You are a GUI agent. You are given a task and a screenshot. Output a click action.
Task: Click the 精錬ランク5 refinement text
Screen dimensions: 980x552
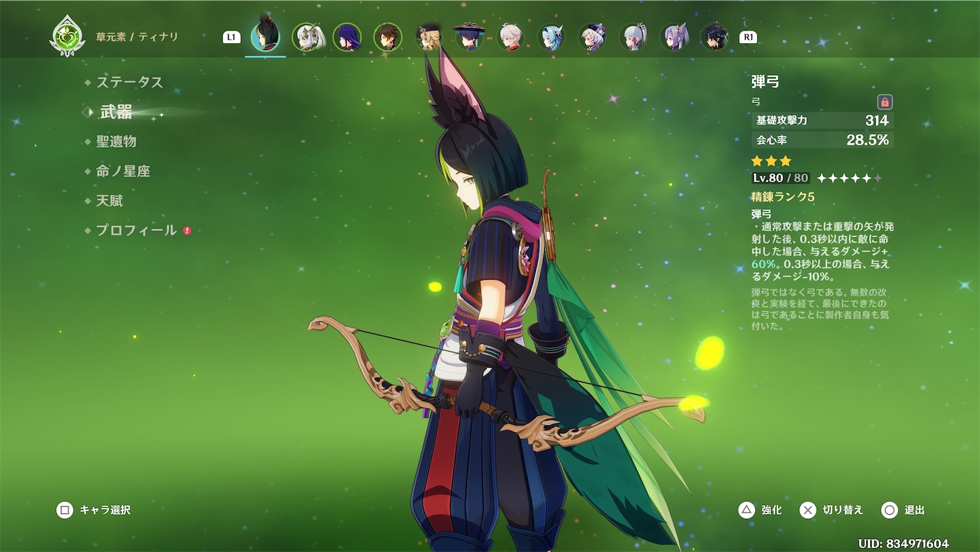pyautogui.click(x=783, y=197)
